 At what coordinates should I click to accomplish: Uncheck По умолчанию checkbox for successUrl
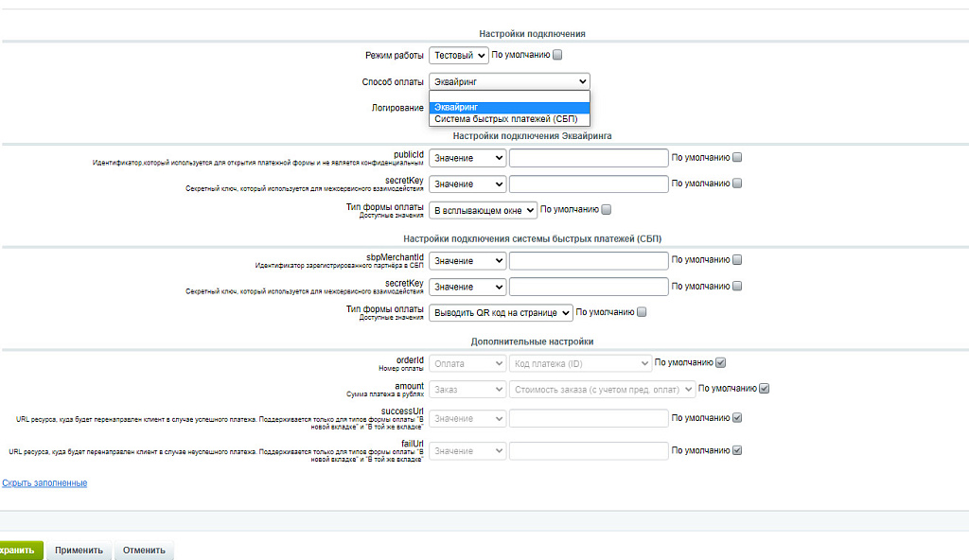pyautogui.click(x=737, y=418)
